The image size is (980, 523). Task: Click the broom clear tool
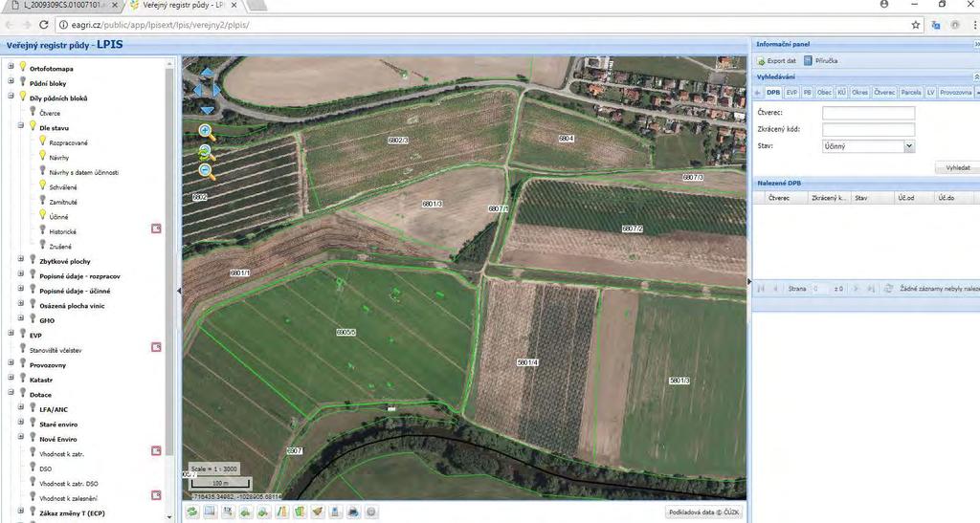point(318,512)
